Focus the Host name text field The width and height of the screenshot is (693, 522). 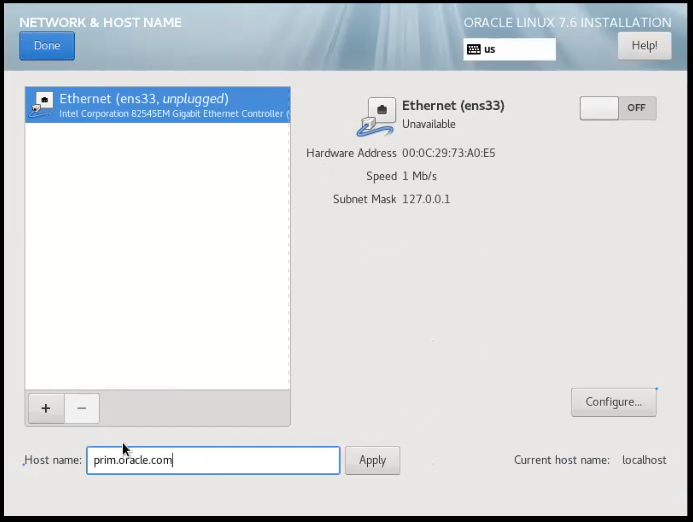point(213,460)
